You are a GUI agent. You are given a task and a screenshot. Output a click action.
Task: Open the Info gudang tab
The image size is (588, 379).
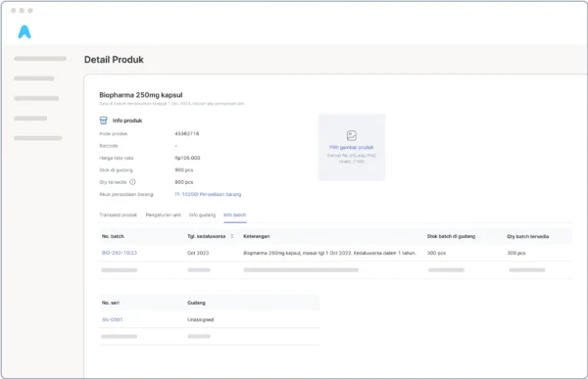[202, 214]
